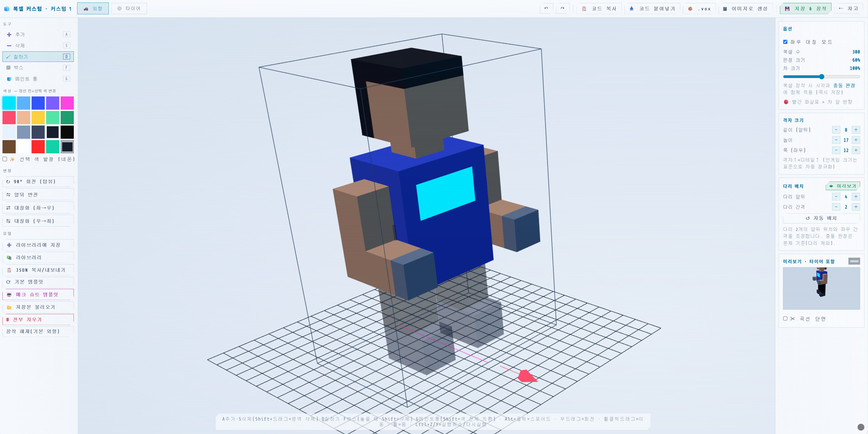The width and height of the screenshot is (868, 434).
Task: Click 전부 지우기 clear all button
Action: pos(38,320)
